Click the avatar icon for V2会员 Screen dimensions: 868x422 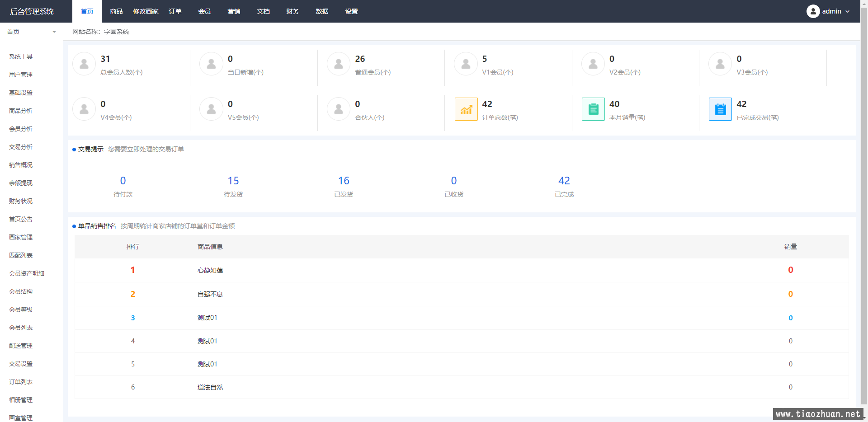(x=593, y=64)
